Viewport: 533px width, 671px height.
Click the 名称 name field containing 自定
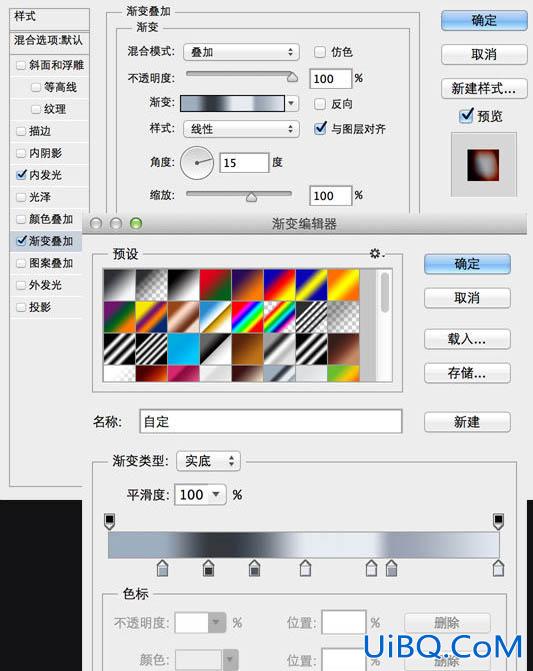pyautogui.click(x=270, y=422)
